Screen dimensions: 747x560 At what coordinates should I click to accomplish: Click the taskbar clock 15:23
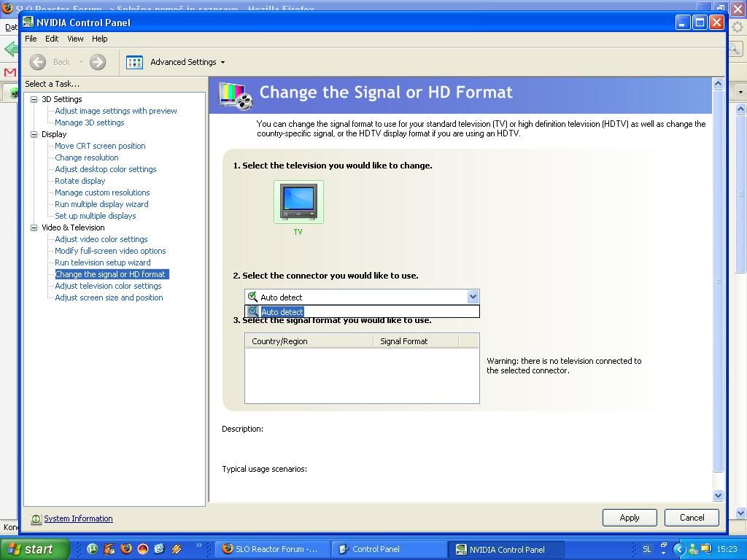pos(727,549)
